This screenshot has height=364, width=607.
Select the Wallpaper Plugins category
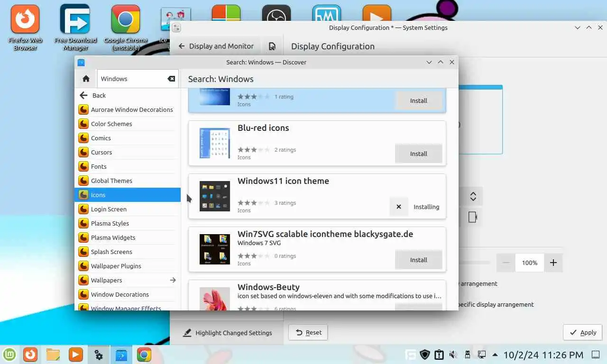coord(128,266)
